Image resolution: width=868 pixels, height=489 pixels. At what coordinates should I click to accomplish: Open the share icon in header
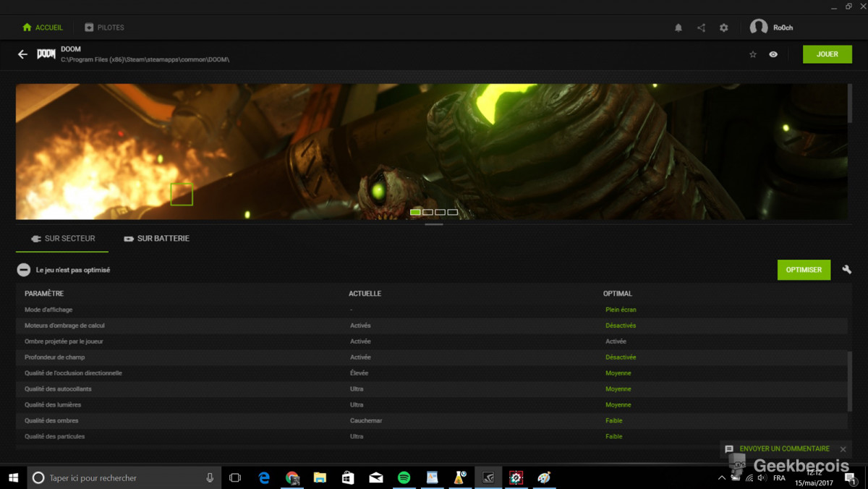point(701,27)
